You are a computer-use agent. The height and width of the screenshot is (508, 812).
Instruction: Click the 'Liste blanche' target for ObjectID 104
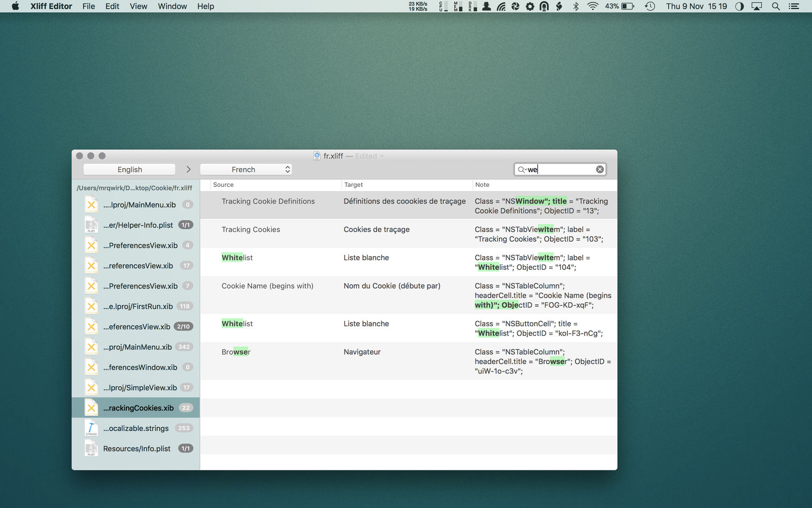click(366, 258)
